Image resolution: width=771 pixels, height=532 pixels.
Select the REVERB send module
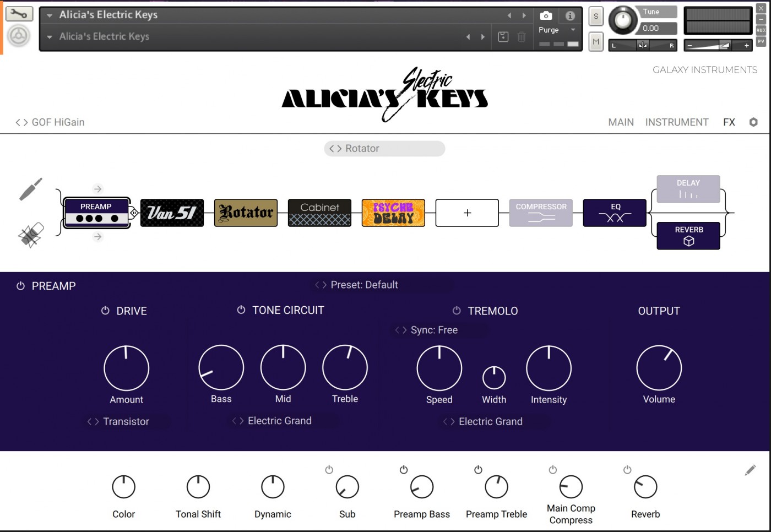point(688,236)
